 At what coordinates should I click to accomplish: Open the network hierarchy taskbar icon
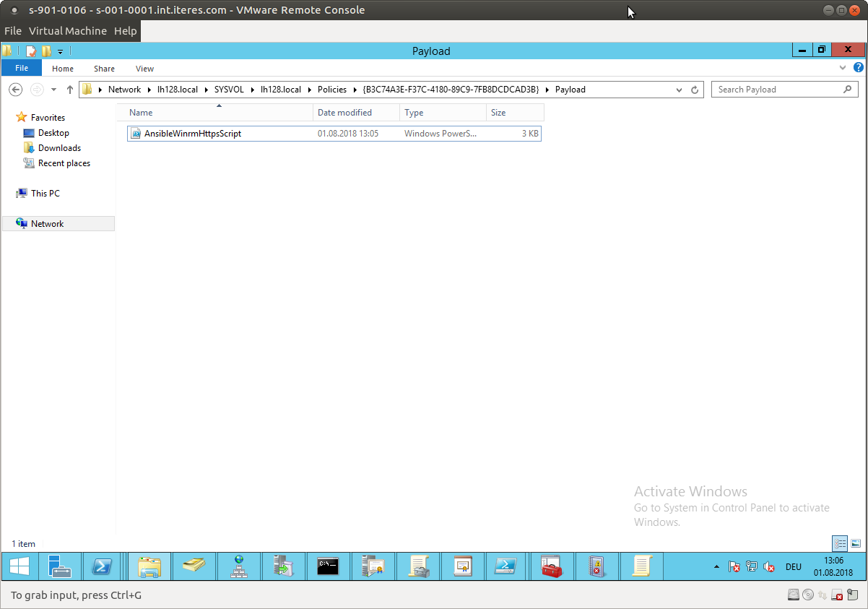click(x=238, y=566)
